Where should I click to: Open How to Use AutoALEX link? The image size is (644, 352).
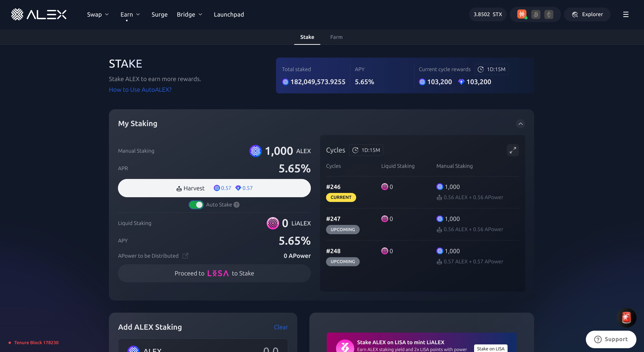click(x=140, y=89)
